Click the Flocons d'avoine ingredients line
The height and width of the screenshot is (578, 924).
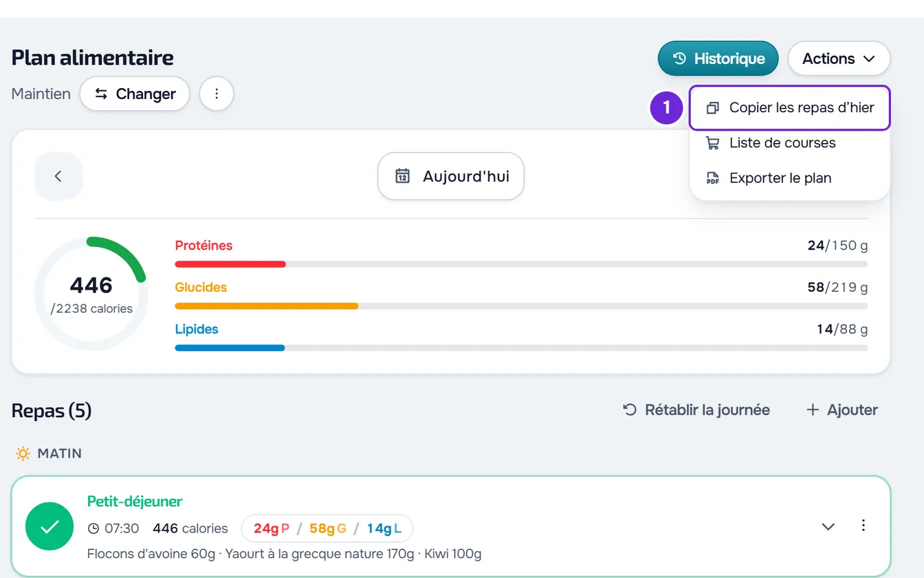click(x=285, y=554)
